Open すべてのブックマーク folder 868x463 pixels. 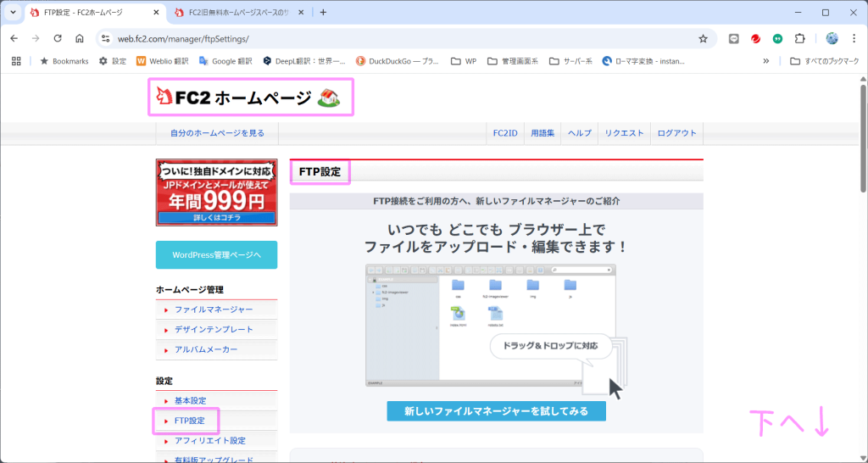tap(824, 61)
